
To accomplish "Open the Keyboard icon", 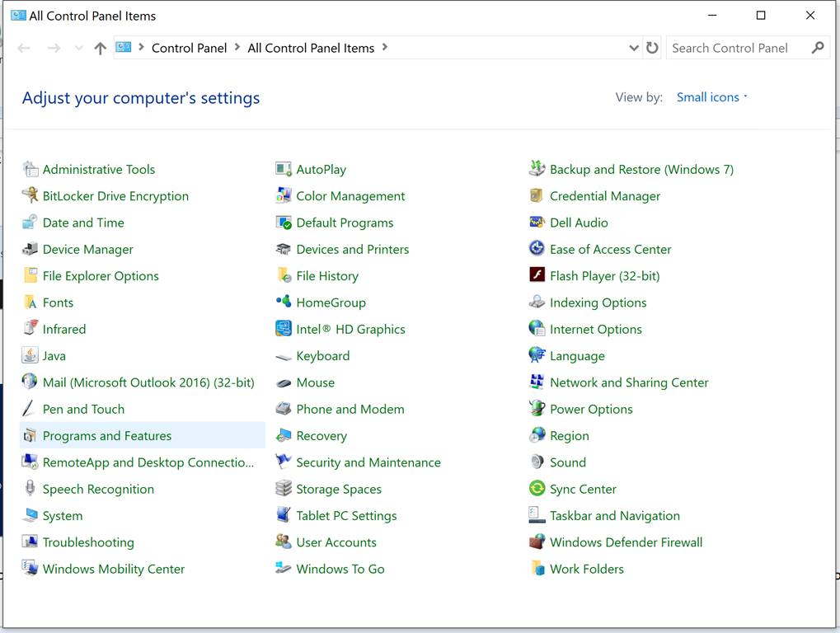I will tap(284, 357).
